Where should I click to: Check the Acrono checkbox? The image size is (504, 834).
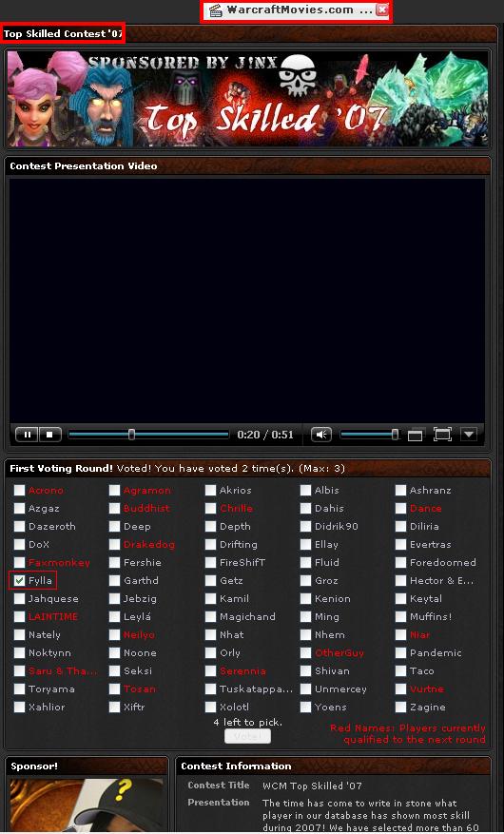(x=19, y=491)
